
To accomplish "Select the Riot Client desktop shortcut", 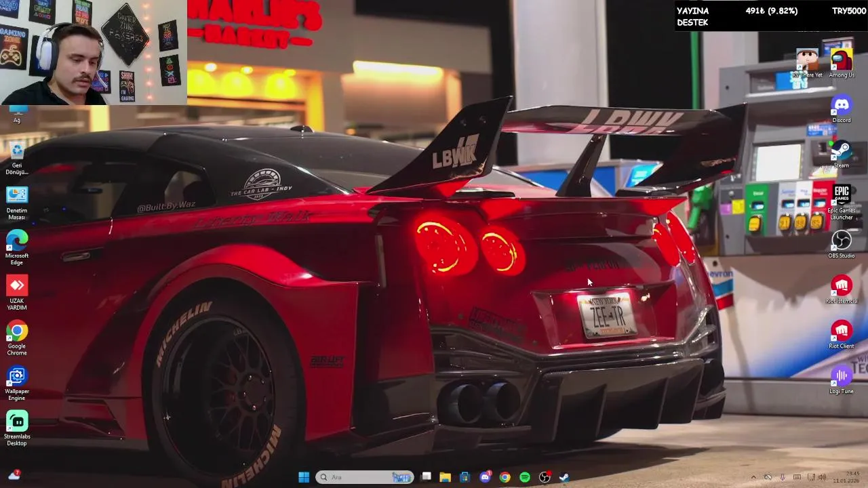I will pos(842,335).
